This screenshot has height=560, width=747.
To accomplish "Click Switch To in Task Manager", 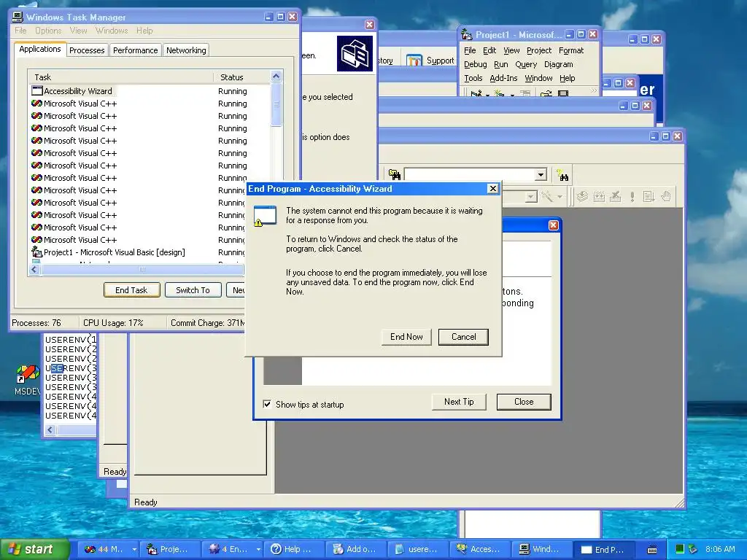I will 193,290.
